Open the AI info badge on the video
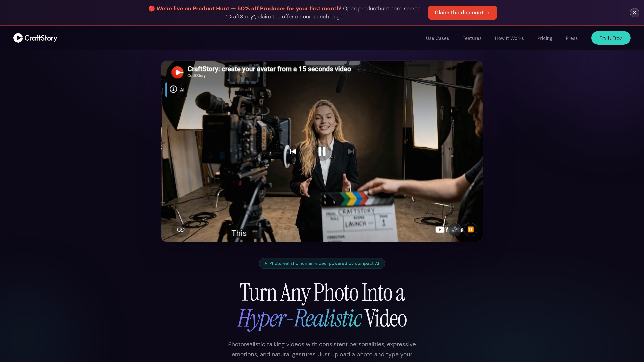The image size is (644, 362). (177, 89)
